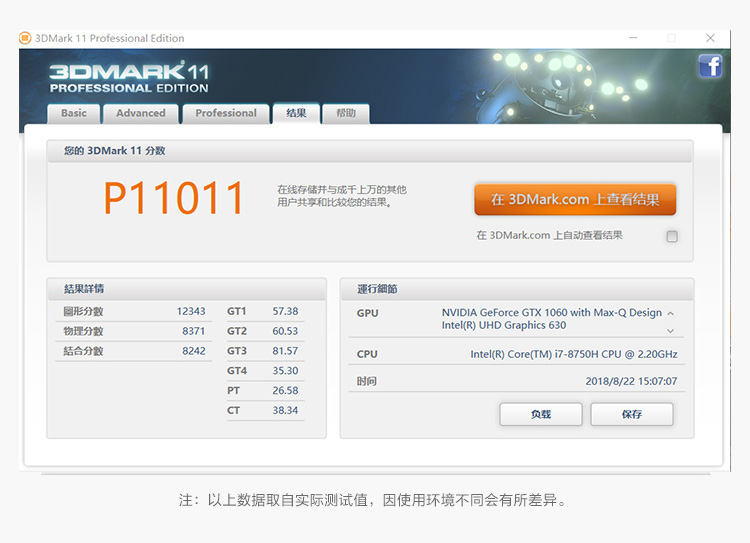
Task: Go to the 结果 tab
Action: (x=296, y=113)
